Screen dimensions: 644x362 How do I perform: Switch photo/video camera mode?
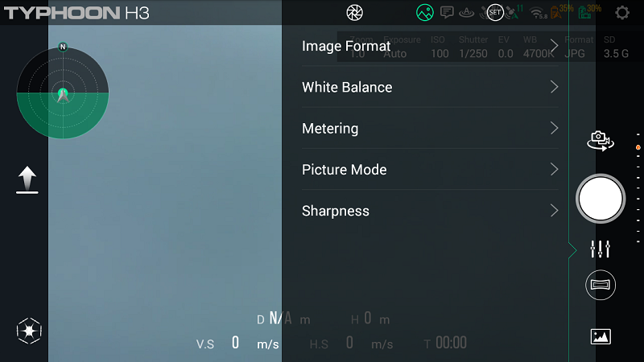(x=601, y=141)
